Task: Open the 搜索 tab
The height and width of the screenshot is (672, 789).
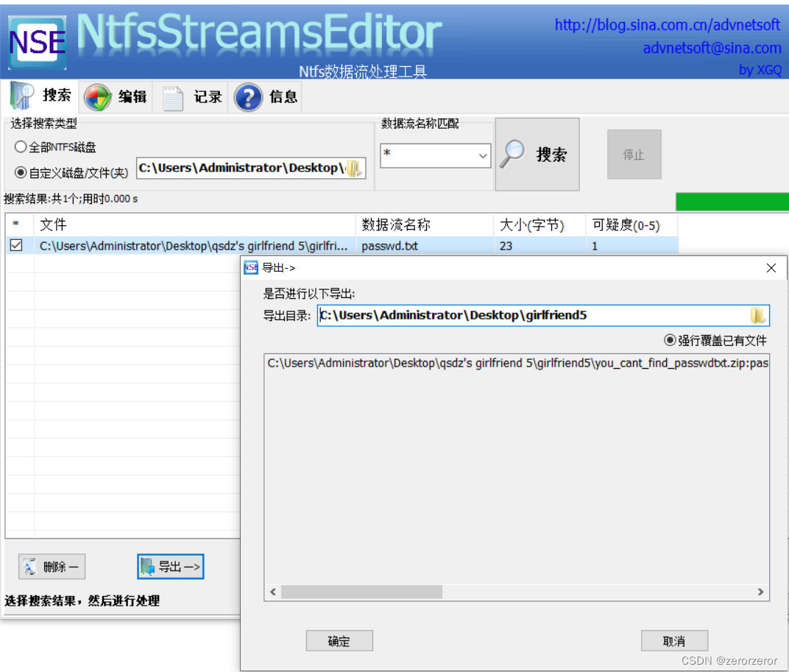Action: (x=40, y=96)
